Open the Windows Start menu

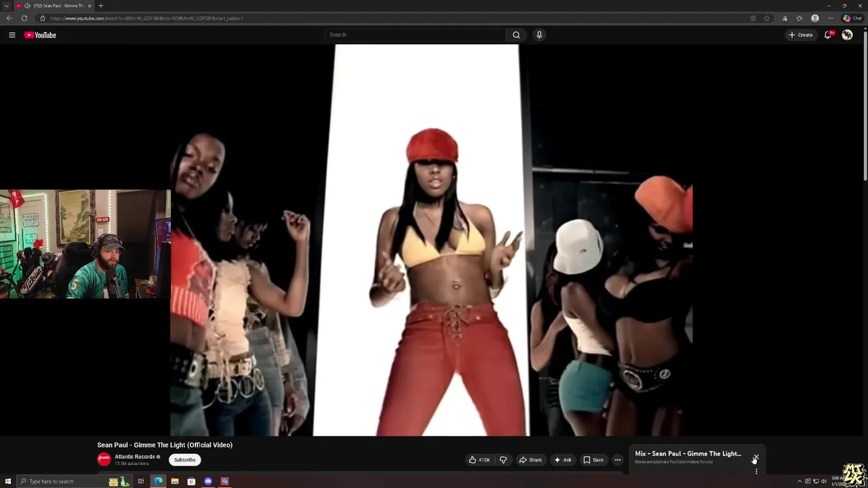click(7, 481)
